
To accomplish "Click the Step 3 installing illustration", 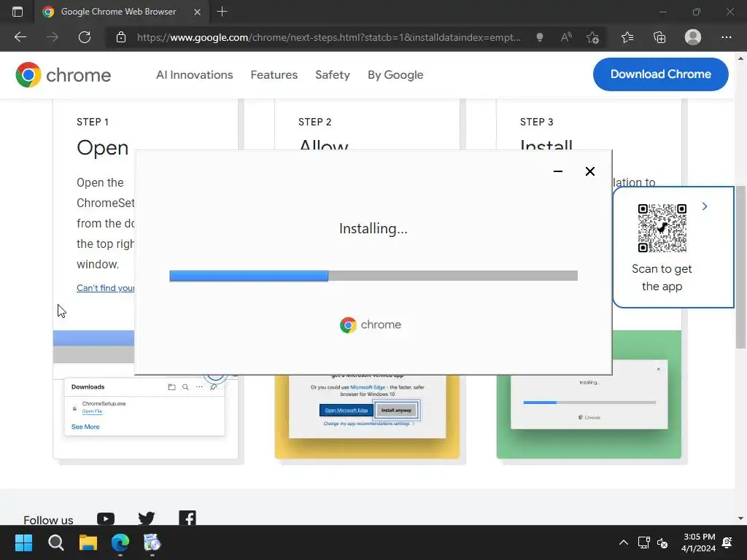I will point(589,394).
